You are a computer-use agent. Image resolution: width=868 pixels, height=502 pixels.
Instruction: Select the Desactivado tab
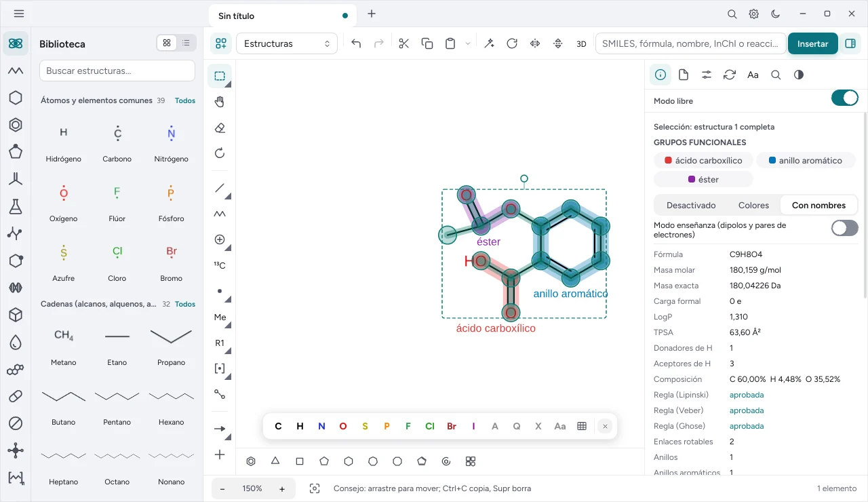tap(691, 205)
